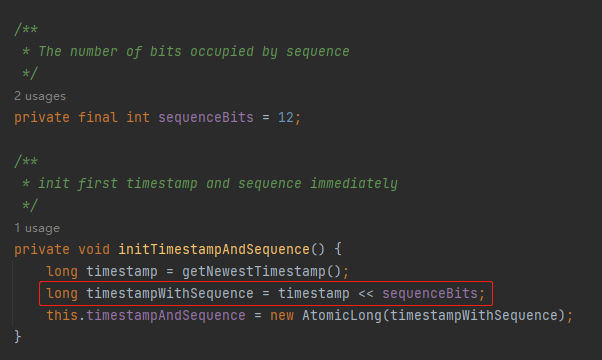Open the '1 usage' inlay hint

pos(37,228)
